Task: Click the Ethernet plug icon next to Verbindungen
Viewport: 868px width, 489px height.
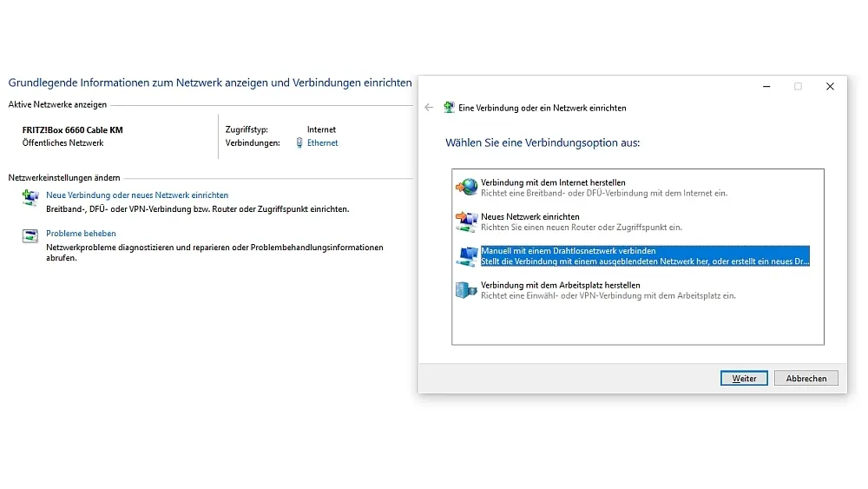Action: pos(299,143)
